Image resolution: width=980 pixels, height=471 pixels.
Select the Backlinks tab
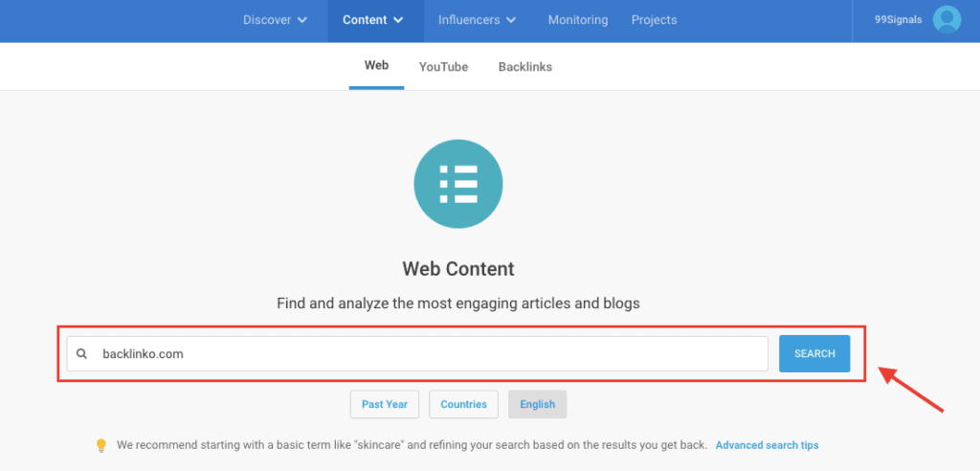click(x=524, y=67)
